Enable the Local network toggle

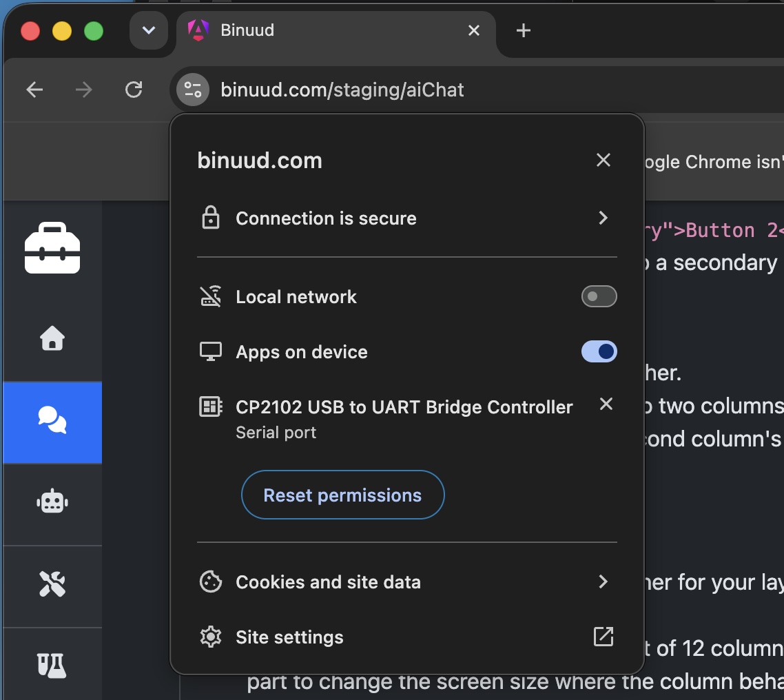(x=599, y=296)
